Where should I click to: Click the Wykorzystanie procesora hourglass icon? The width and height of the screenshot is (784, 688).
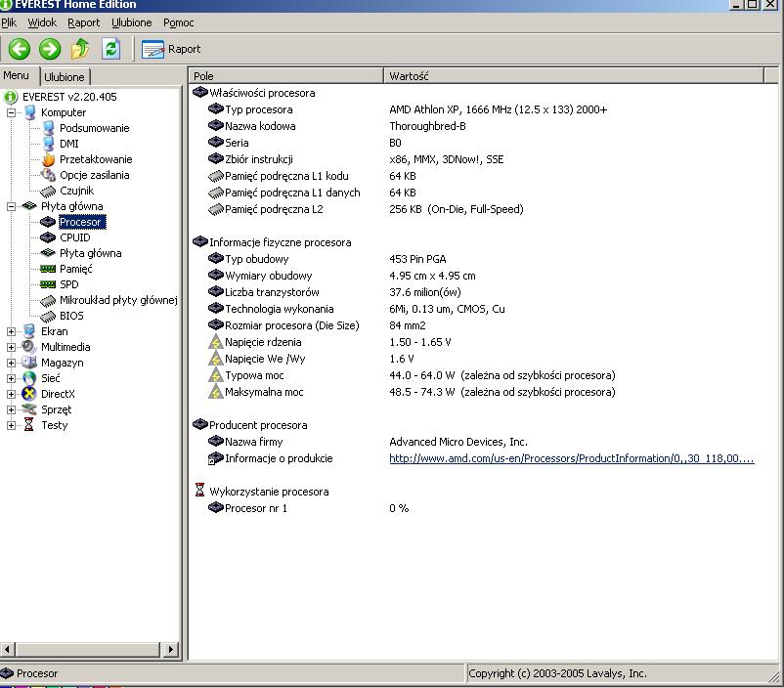pos(199,490)
